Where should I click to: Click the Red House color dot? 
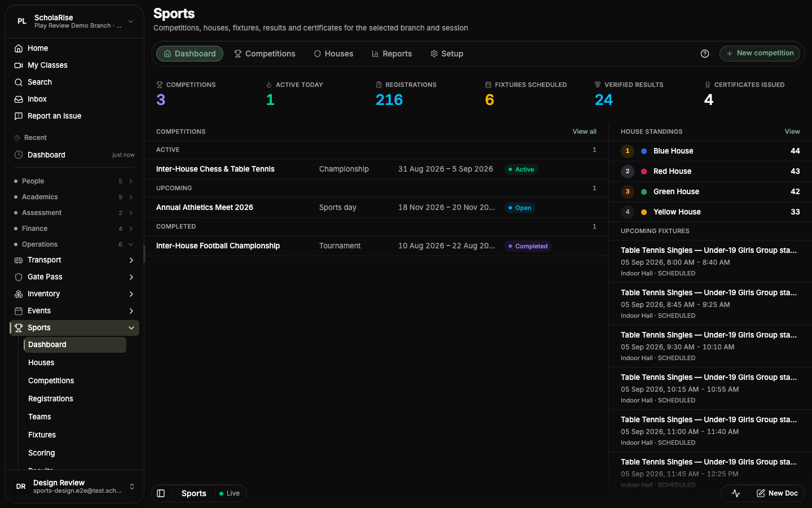(644, 172)
